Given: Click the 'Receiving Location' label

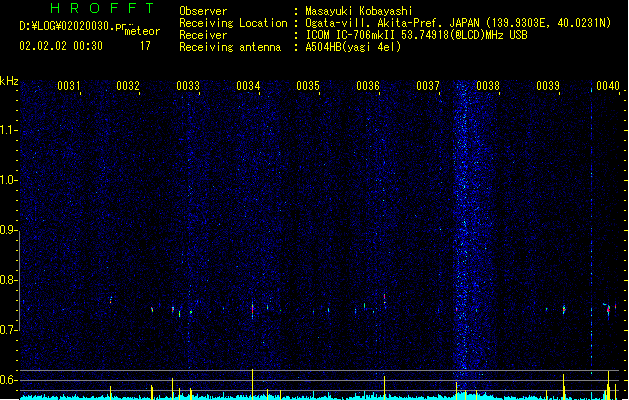Looking at the screenshot, I should [x=233, y=23].
